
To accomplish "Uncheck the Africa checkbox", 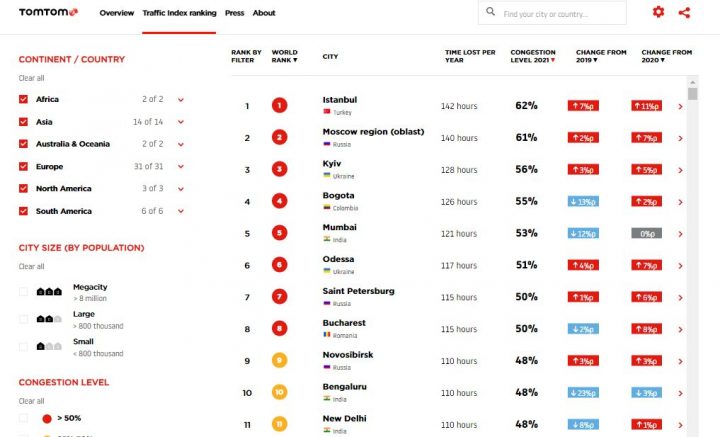I will tap(23, 99).
